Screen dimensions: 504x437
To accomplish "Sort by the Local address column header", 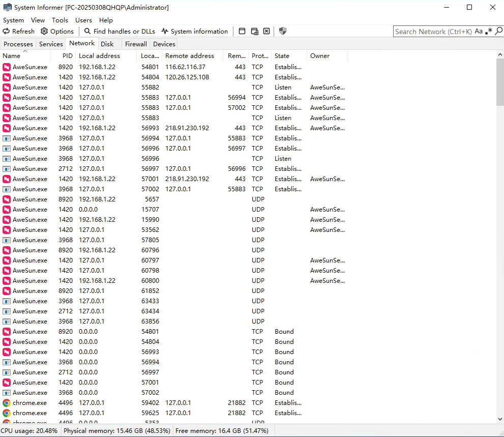I will (x=106, y=56).
